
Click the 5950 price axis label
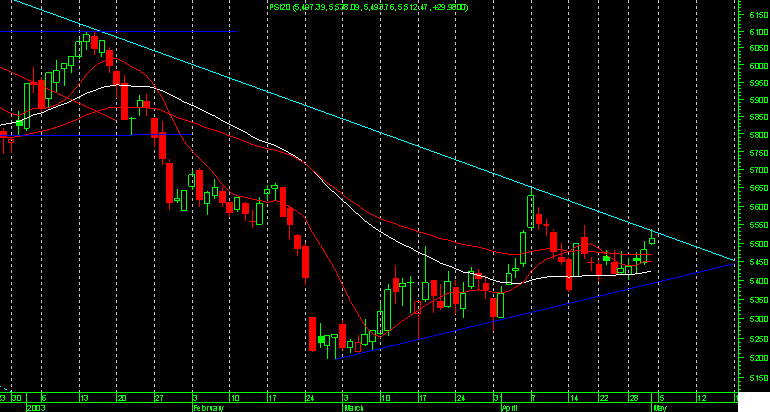click(x=759, y=83)
